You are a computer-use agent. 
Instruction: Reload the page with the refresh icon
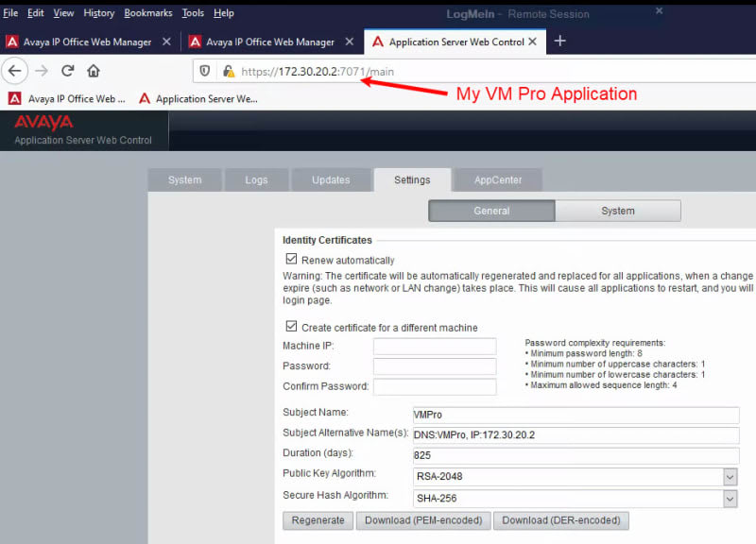[x=67, y=71]
